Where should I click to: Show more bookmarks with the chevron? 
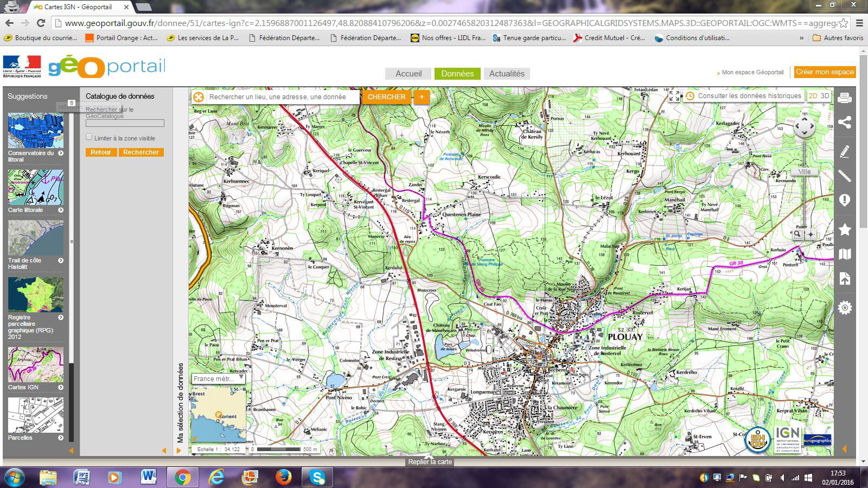(801, 38)
